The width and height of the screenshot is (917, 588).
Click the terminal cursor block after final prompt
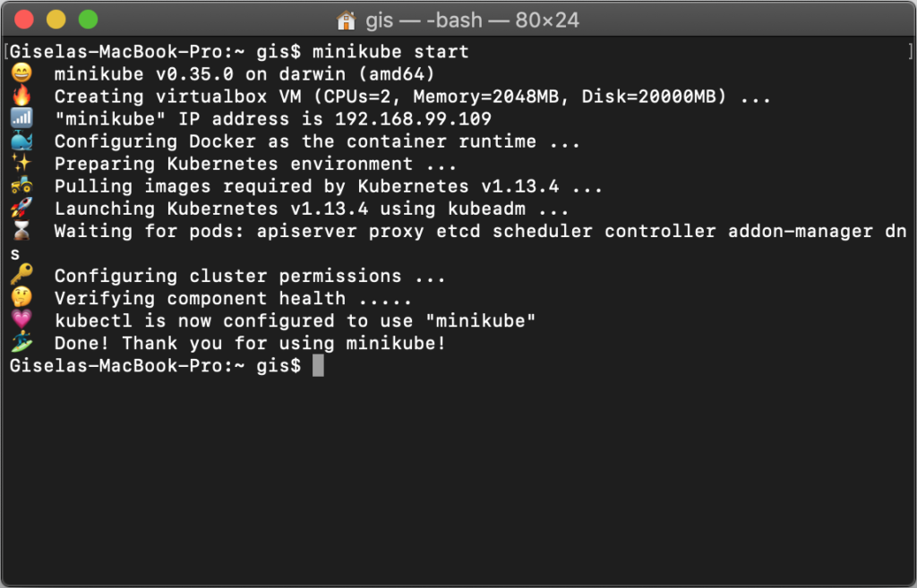(x=318, y=366)
